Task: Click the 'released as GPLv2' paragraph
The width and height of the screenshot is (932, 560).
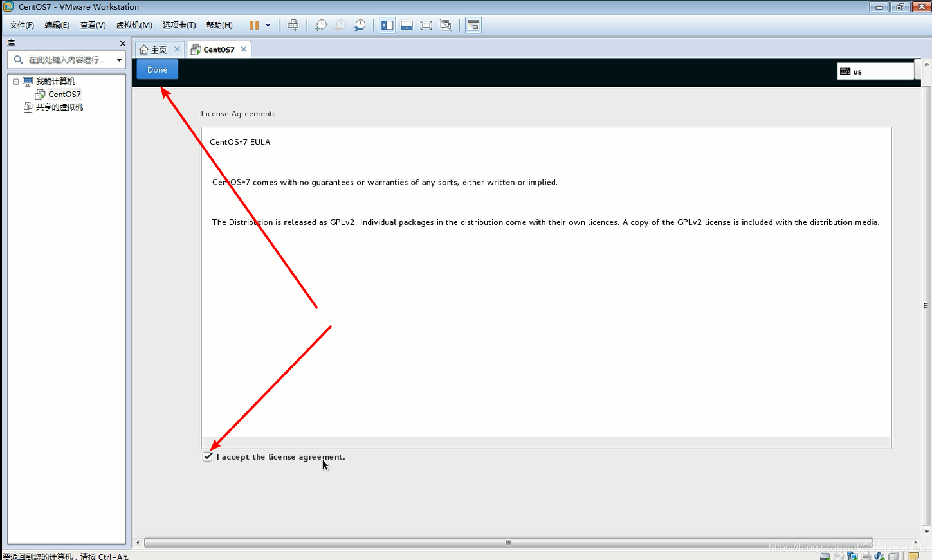Action: [545, 222]
